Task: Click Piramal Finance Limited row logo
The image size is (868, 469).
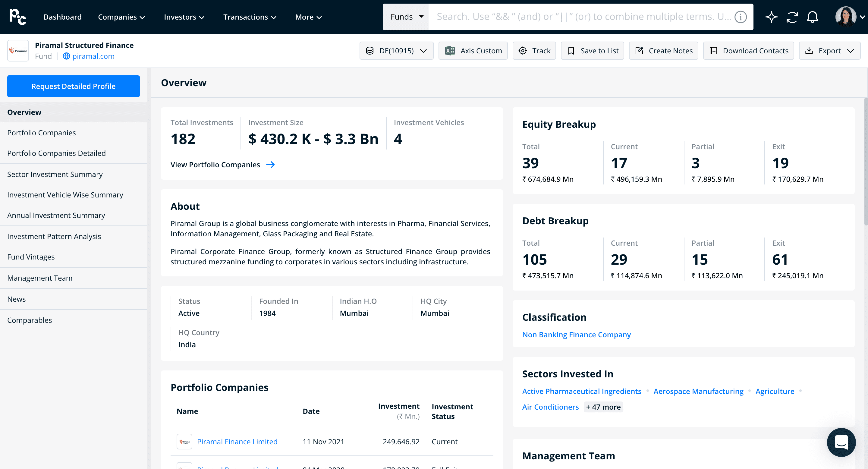Action: [184, 441]
